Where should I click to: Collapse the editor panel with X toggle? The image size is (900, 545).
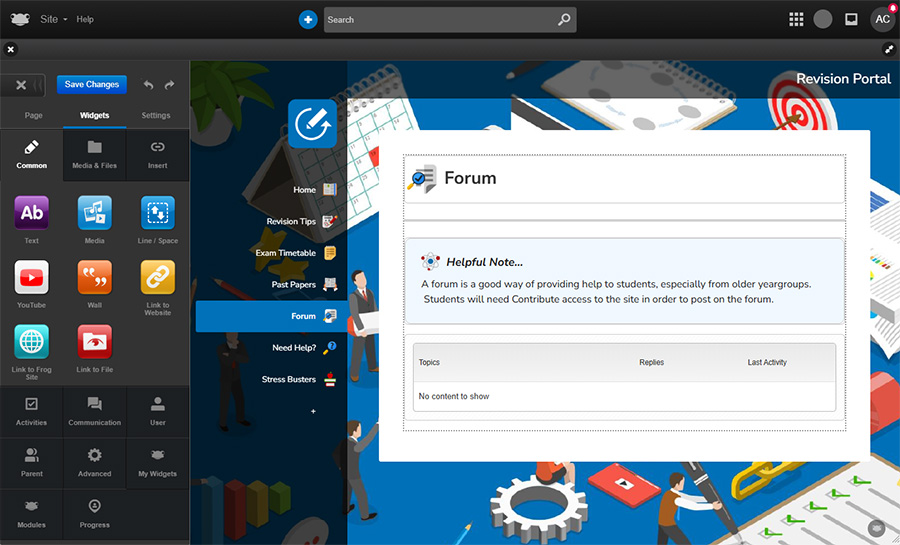coord(21,85)
